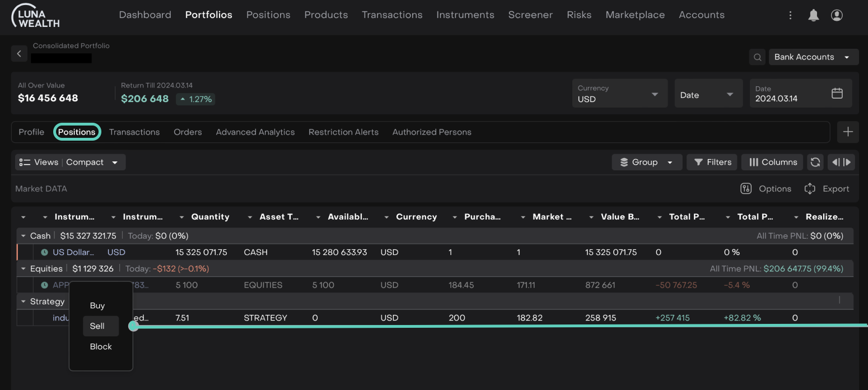Open the Currency USD dropdown
The height and width of the screenshot is (390, 868).
point(619,94)
